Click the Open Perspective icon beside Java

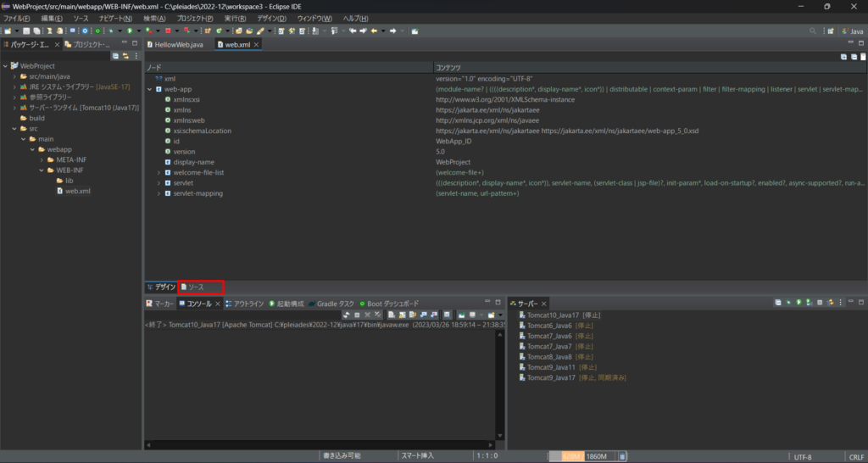[829, 31]
